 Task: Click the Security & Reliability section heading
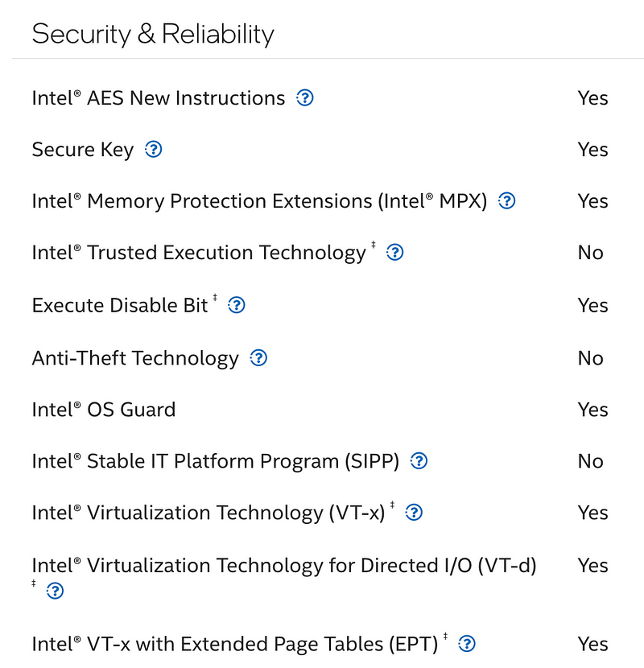click(153, 34)
